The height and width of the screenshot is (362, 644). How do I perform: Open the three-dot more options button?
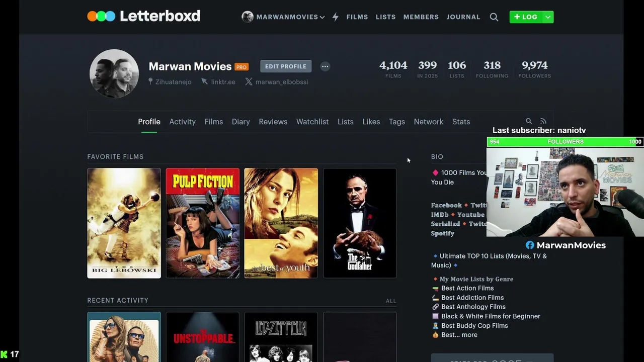click(x=325, y=66)
